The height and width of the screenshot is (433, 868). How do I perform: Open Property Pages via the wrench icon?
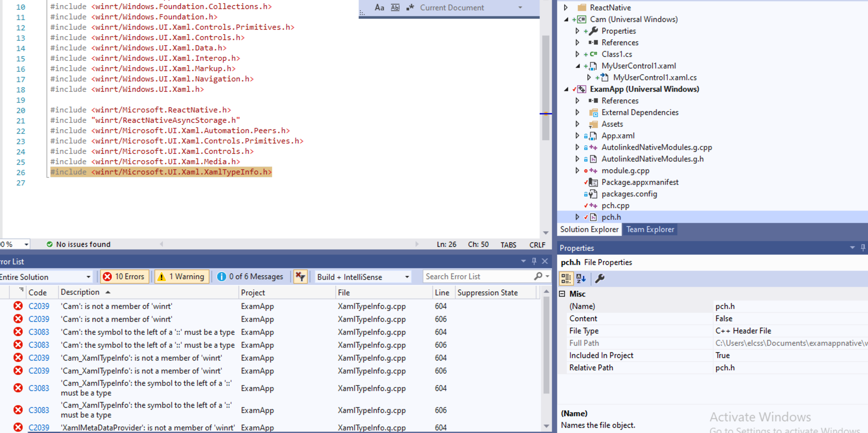click(600, 278)
